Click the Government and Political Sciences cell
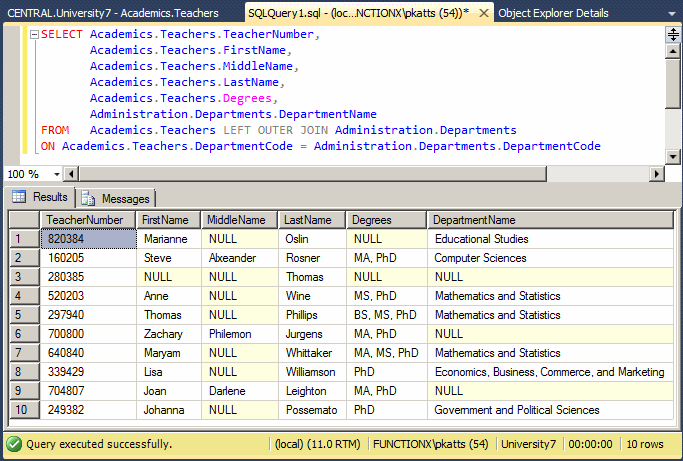 [551, 410]
